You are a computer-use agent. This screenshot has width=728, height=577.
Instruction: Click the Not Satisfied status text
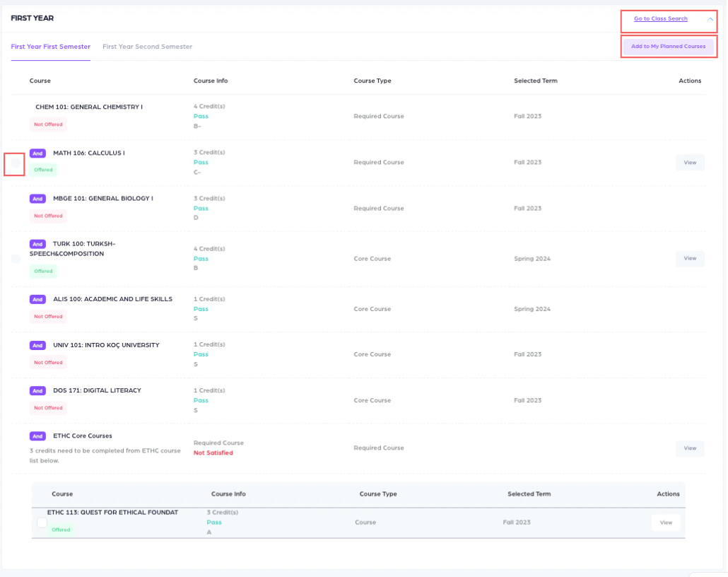[213, 453]
